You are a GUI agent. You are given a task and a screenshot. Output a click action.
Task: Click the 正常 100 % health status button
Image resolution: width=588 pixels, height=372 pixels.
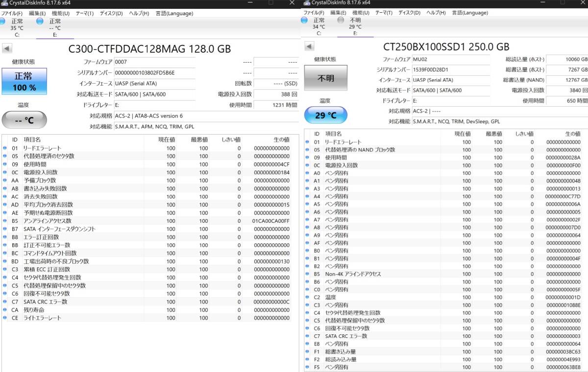click(x=24, y=81)
